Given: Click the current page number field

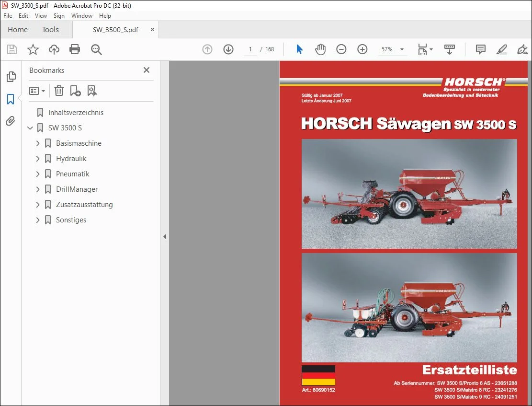Looking at the screenshot, I should click(x=250, y=49).
